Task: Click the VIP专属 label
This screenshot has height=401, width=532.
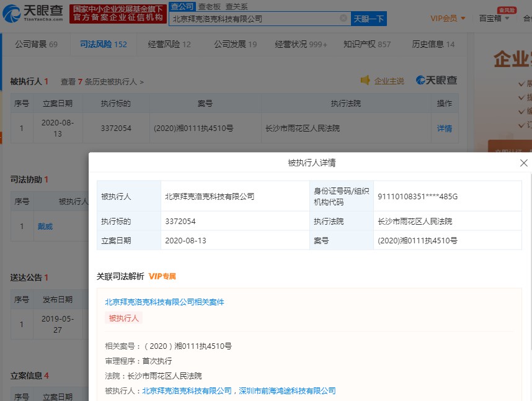Action: pos(162,276)
